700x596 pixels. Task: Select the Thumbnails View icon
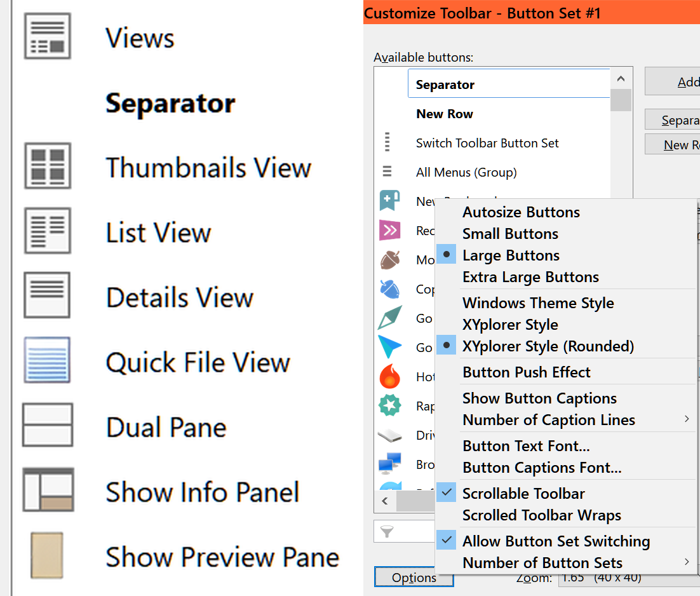coord(47,166)
